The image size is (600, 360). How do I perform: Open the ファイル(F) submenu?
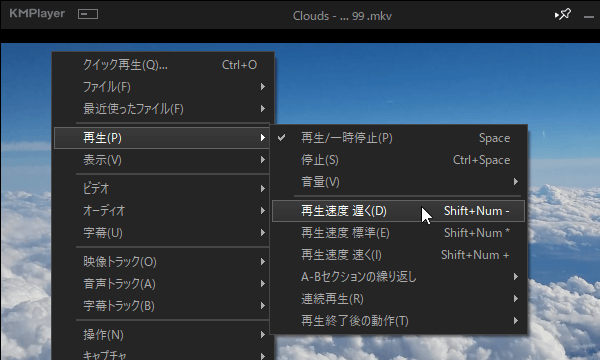[163, 87]
